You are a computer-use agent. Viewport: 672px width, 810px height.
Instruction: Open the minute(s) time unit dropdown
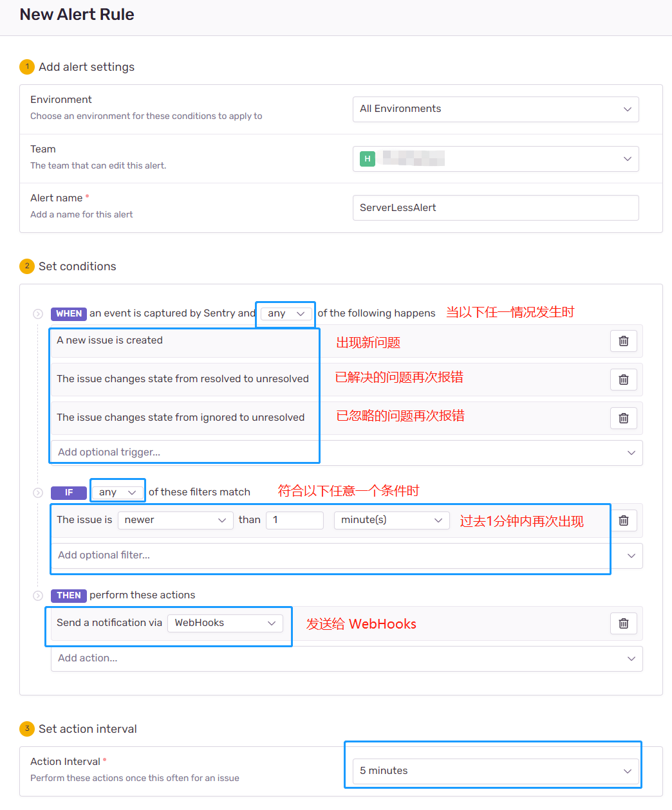coord(391,520)
